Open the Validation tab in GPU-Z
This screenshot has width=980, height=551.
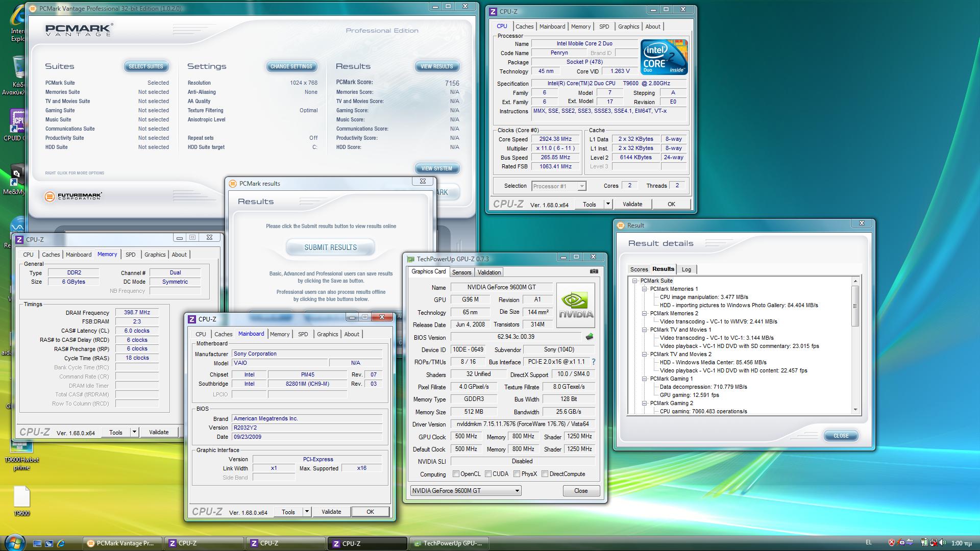point(489,272)
